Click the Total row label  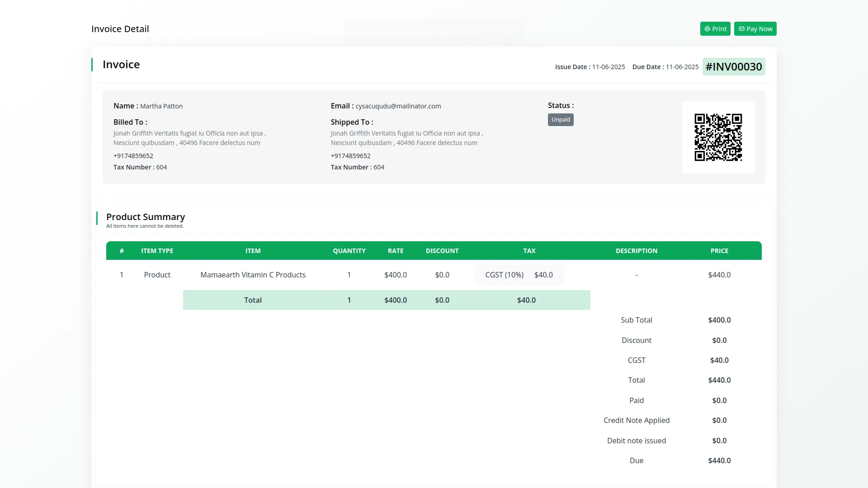click(253, 300)
